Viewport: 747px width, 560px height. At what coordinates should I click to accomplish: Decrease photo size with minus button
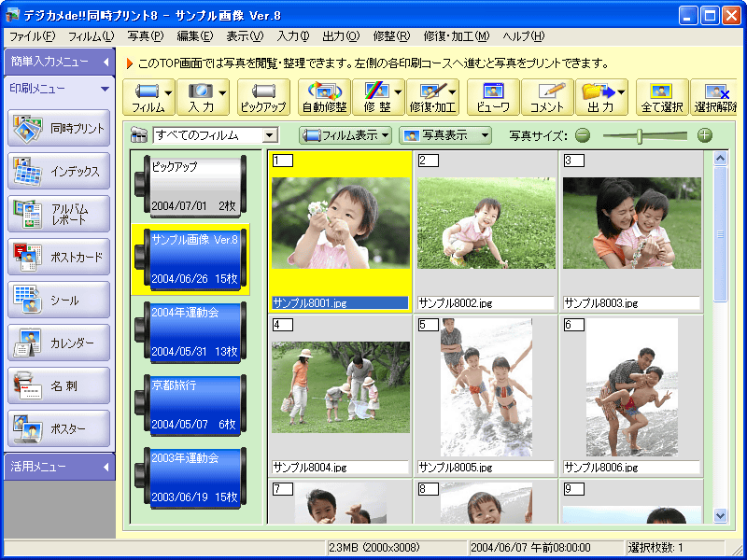(x=582, y=135)
